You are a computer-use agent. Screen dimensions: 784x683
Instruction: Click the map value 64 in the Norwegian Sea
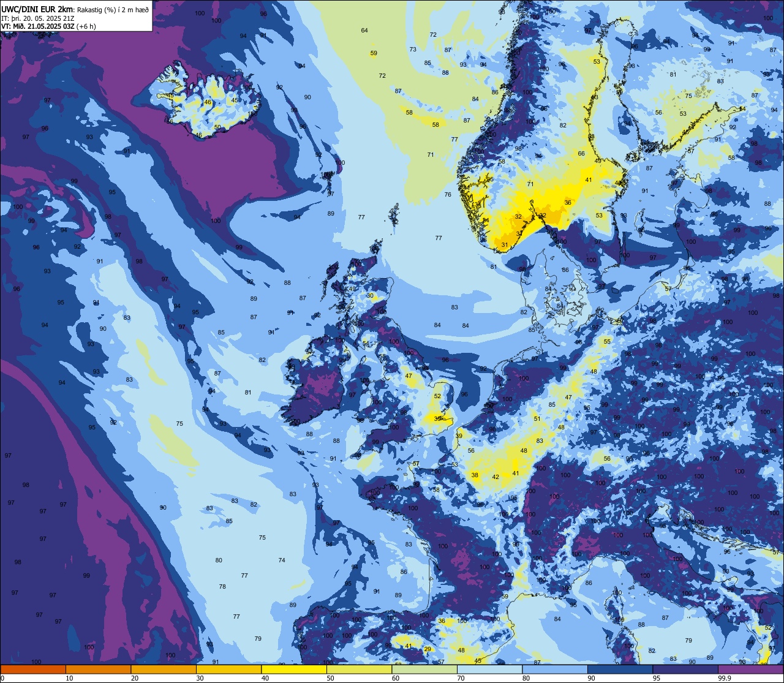tap(364, 30)
